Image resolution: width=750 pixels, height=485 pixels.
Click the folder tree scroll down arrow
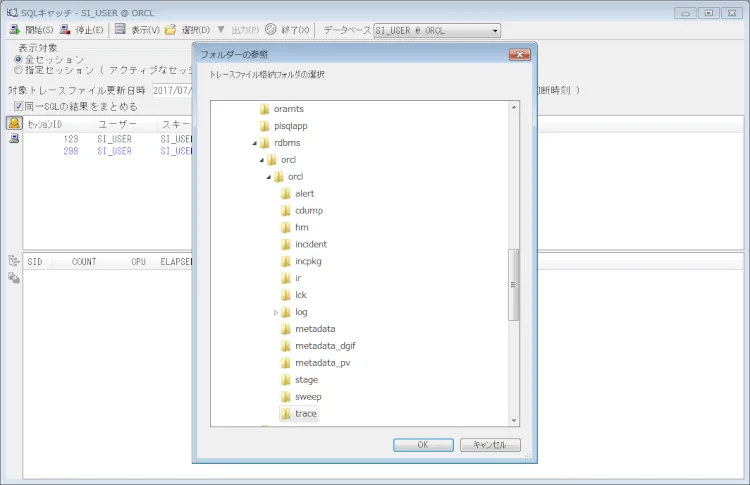pos(514,420)
